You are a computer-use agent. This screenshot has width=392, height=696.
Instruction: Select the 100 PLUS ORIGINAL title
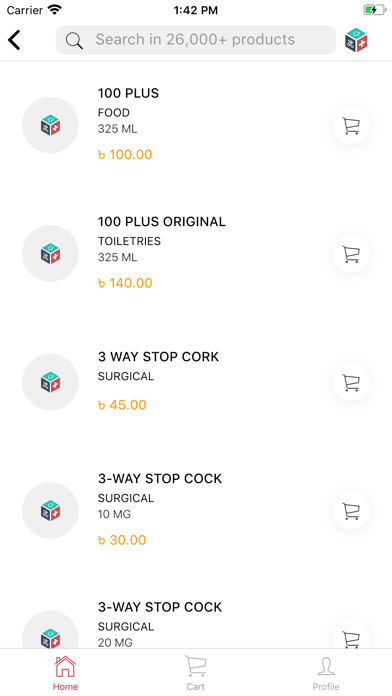[162, 221]
